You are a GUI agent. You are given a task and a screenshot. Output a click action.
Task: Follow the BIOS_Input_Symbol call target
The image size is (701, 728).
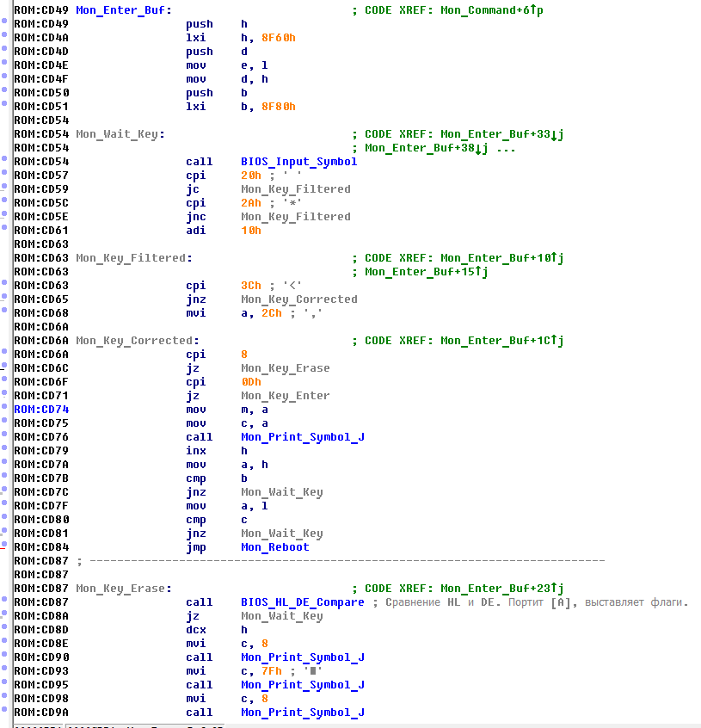pos(298,162)
